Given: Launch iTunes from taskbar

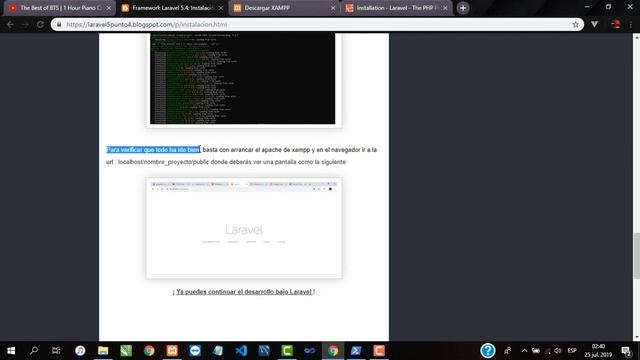Looking at the screenshot, I should [x=80, y=351].
